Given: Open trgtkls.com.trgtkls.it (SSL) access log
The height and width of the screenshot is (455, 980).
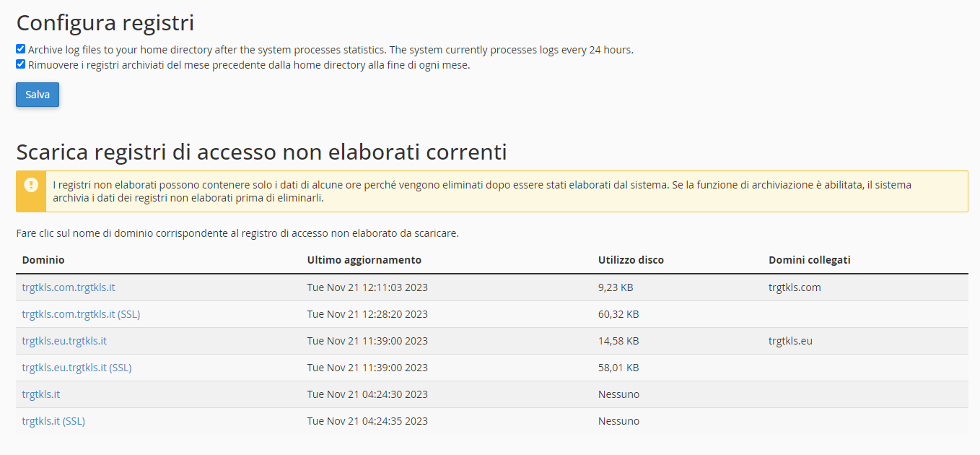Looking at the screenshot, I should tap(80, 313).
